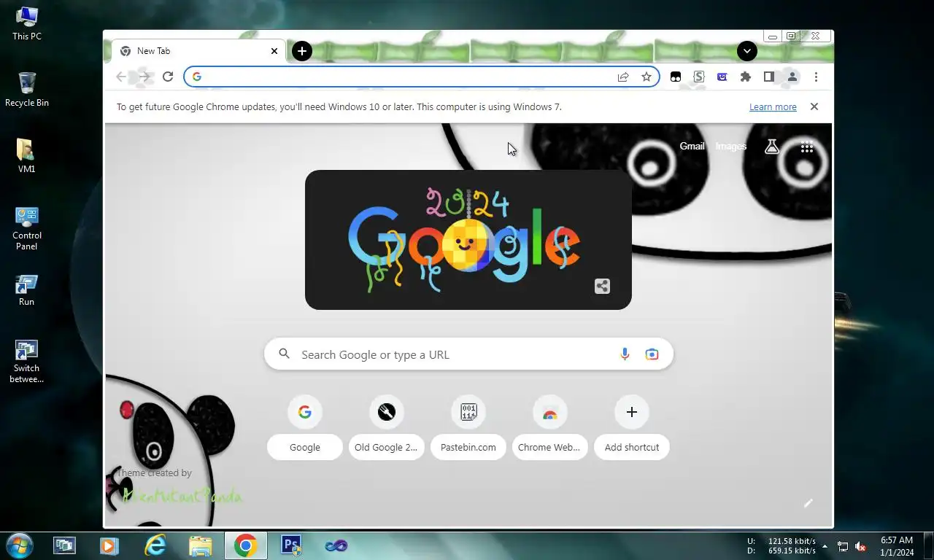Open the Search Labs flask icon

771,147
